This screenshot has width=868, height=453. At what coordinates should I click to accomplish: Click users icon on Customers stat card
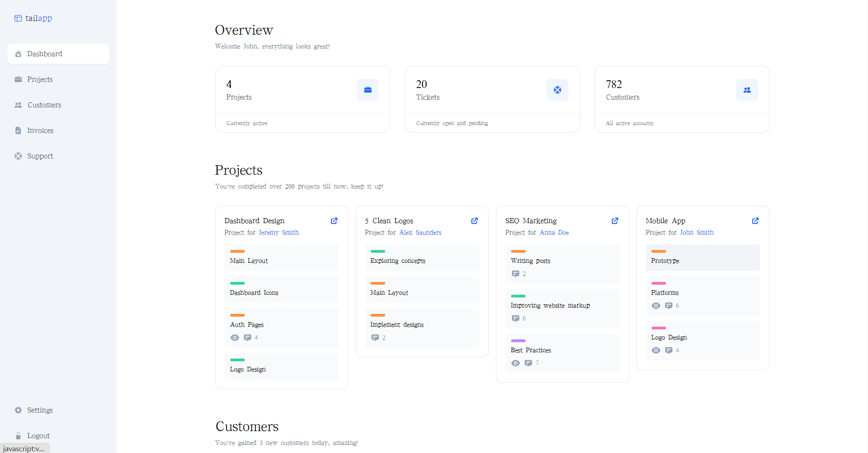pos(747,90)
